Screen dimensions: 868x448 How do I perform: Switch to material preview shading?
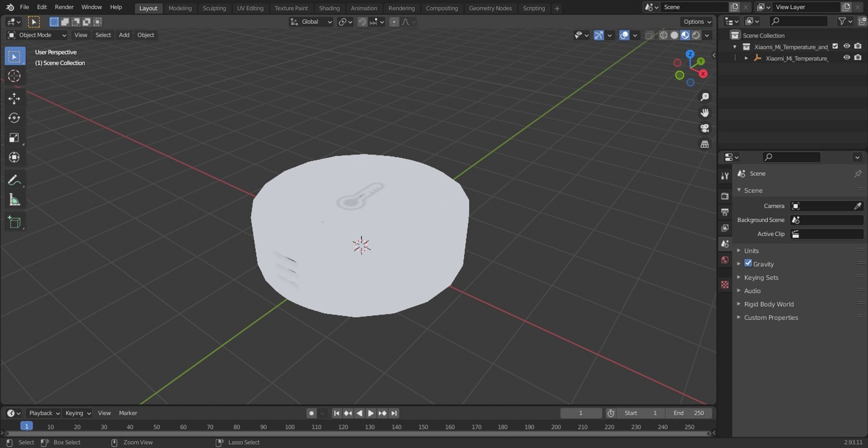(x=685, y=35)
